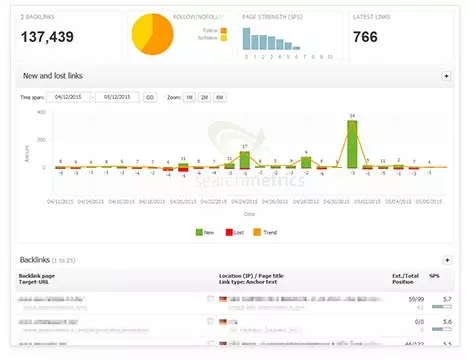Toggle the Lost series red legend icon

229,232
